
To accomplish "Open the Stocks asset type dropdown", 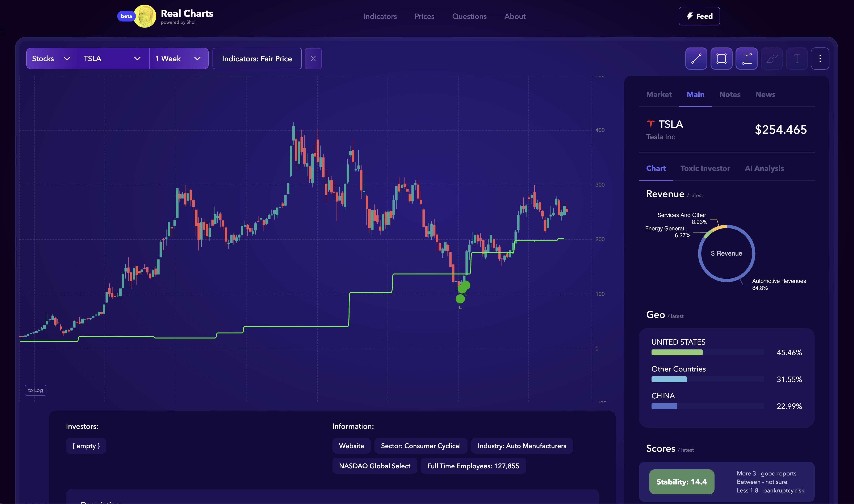I will click(52, 59).
